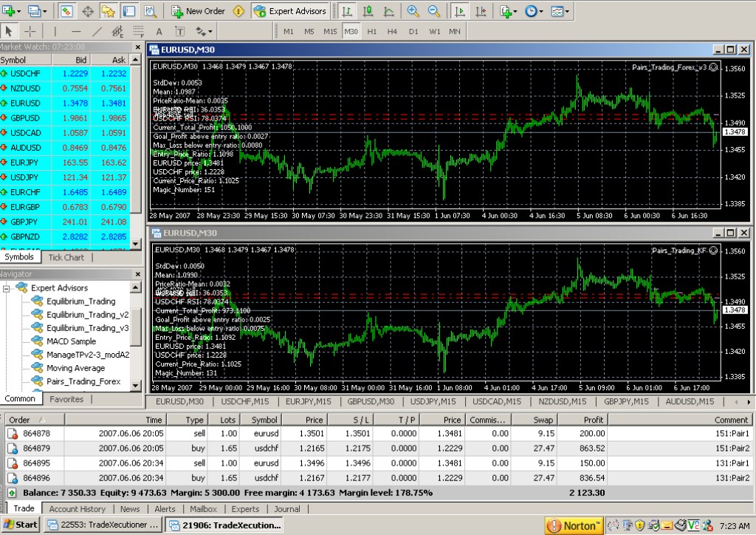Select the vertical line tool
The width and height of the screenshot is (756, 535).
tap(55, 31)
